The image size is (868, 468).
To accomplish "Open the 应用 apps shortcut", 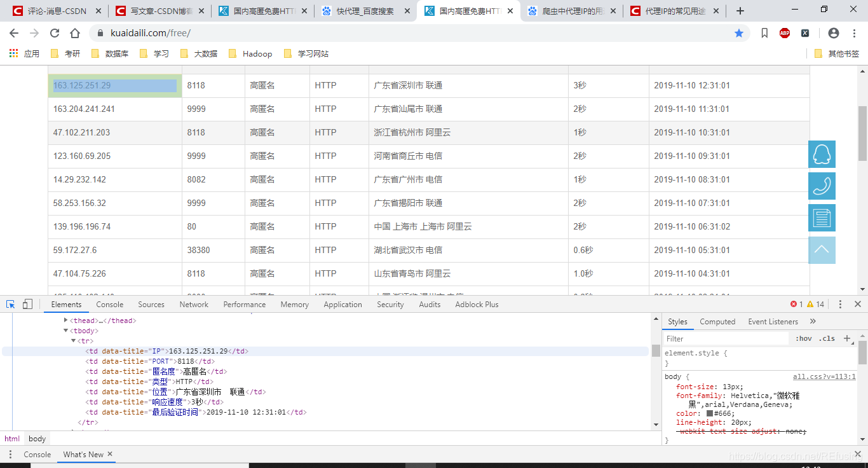I will point(24,54).
